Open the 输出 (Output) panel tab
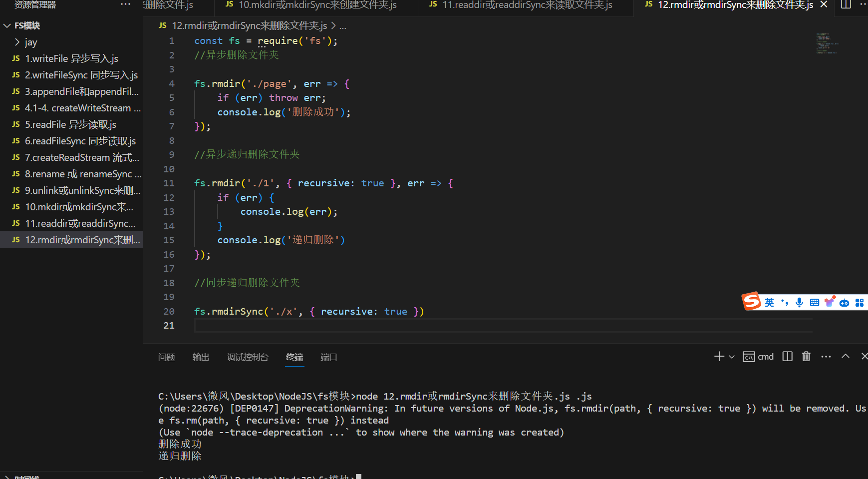Image resolution: width=868 pixels, height=479 pixels. pyautogui.click(x=201, y=357)
